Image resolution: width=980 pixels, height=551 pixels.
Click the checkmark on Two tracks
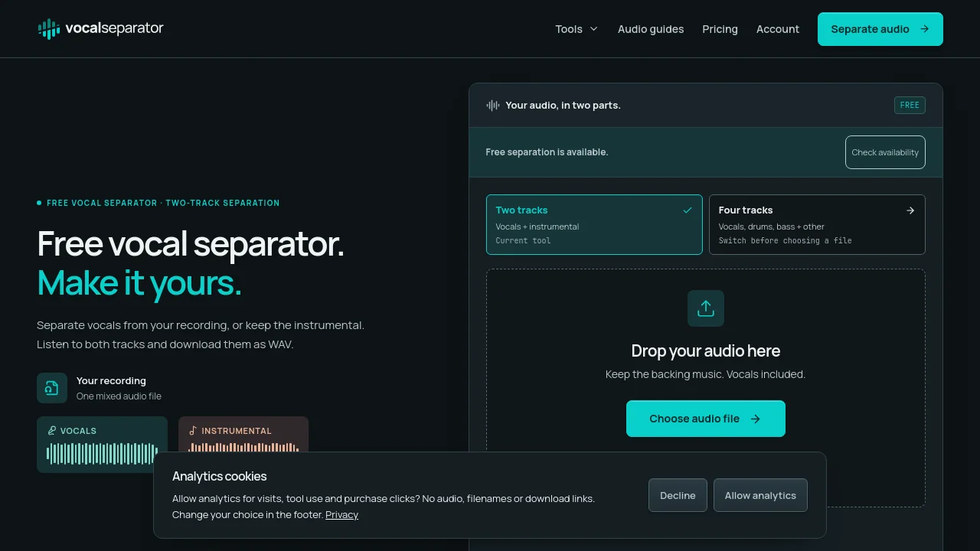click(688, 210)
